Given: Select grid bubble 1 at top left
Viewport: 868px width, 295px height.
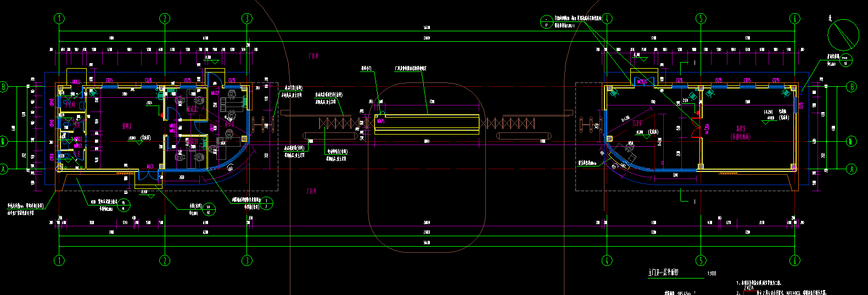Looking at the screenshot, I should coord(59,19).
